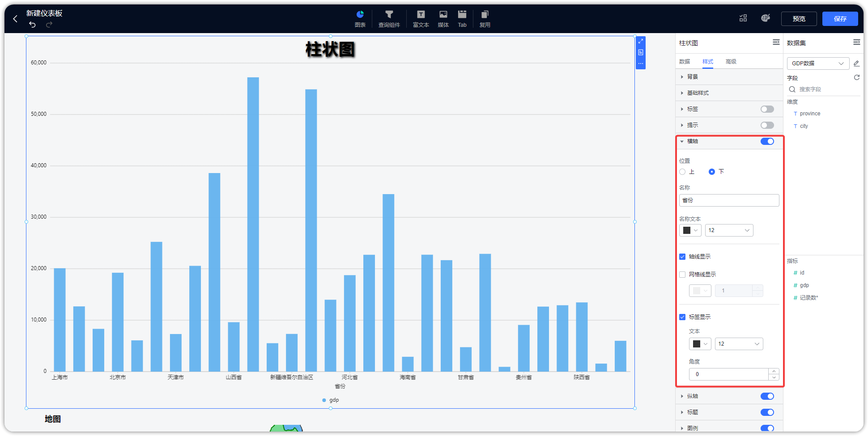Open the dashboard theme palette icon
The height and width of the screenshot is (436, 868).
[x=766, y=18]
